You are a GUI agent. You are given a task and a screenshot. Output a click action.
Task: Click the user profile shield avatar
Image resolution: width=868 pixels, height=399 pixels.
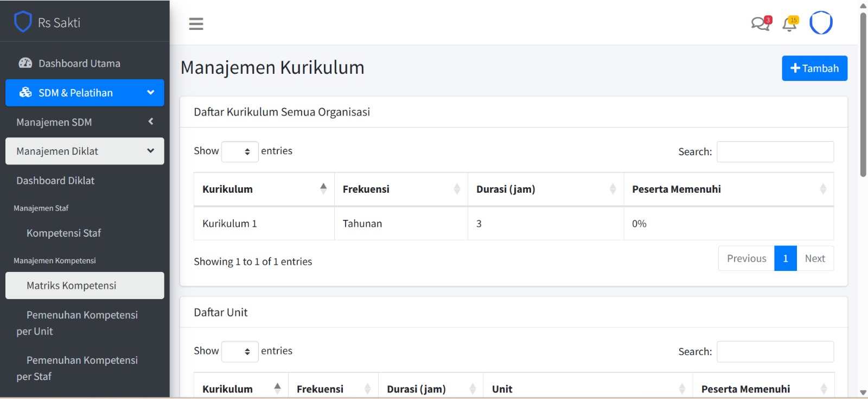point(821,23)
